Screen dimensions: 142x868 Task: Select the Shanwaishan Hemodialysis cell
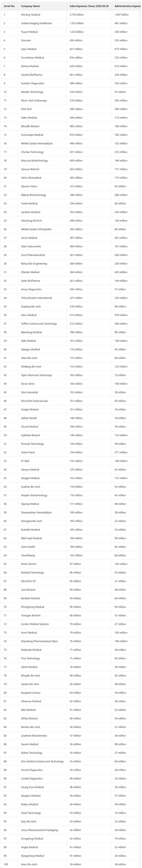42,513
